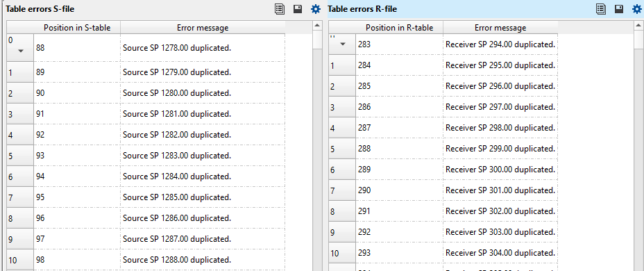Select S-table row header 1
Viewport: 644px width, 271px height.
point(20,72)
